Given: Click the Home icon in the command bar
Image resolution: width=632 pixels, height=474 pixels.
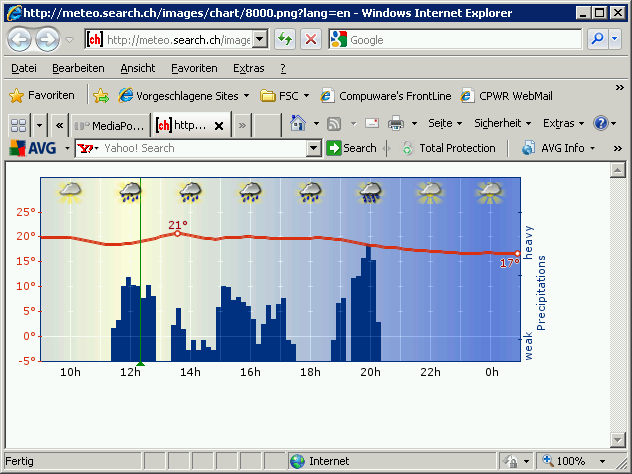Looking at the screenshot, I should [297, 124].
